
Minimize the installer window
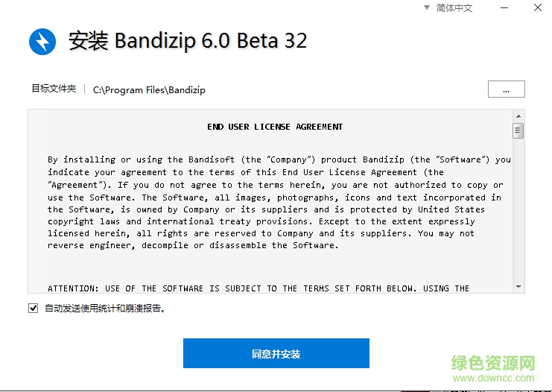point(501,8)
